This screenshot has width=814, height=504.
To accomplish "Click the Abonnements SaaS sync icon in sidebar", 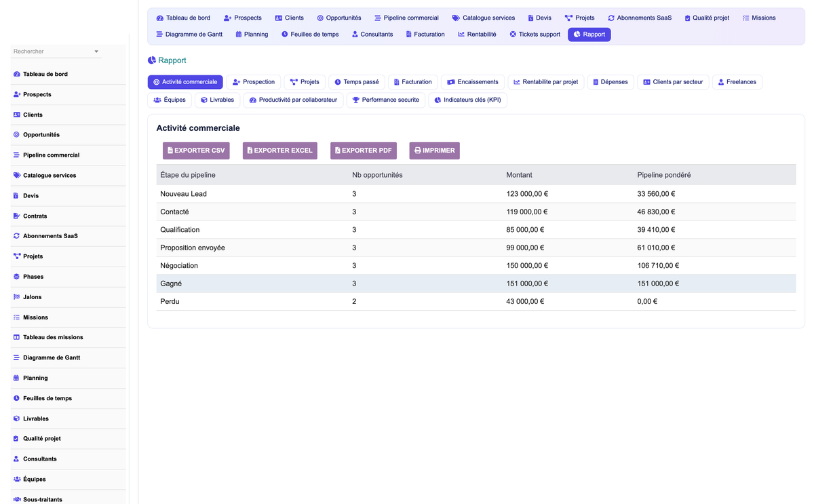I will (16, 236).
